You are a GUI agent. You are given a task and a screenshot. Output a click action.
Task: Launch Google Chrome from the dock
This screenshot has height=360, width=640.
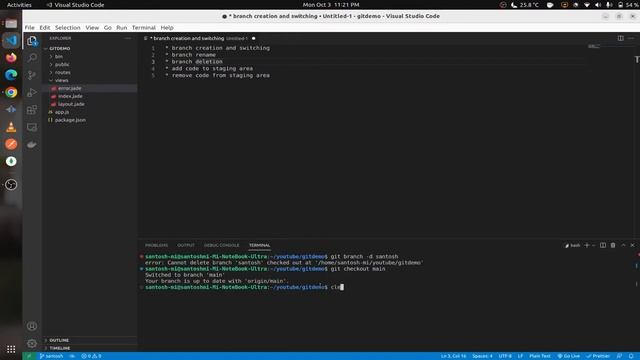tap(11, 92)
